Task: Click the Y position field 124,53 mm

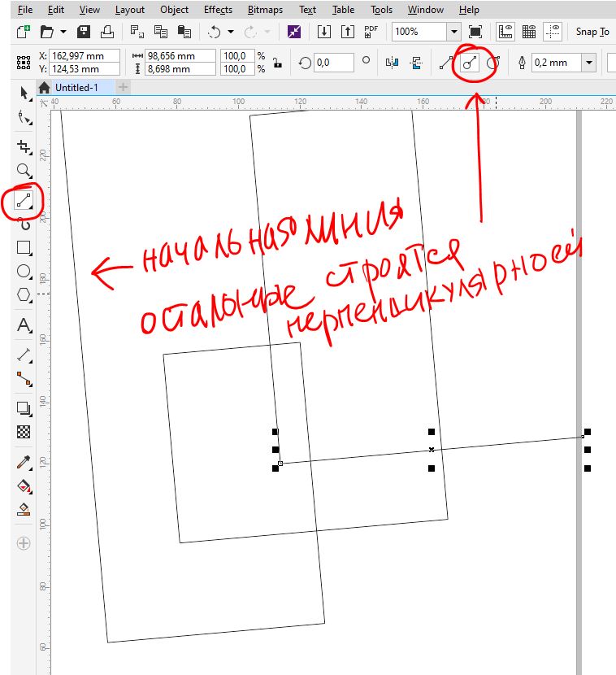Action: (x=85, y=69)
